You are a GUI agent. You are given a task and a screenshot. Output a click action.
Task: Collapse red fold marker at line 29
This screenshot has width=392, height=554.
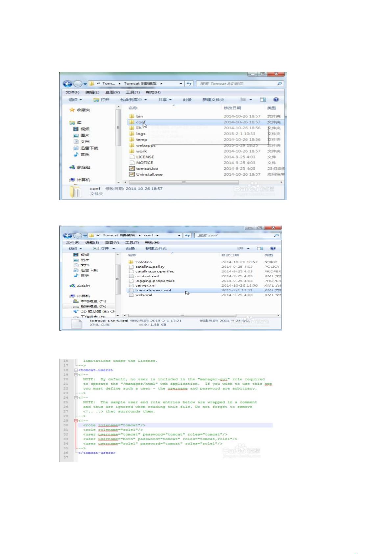pos(76,421)
